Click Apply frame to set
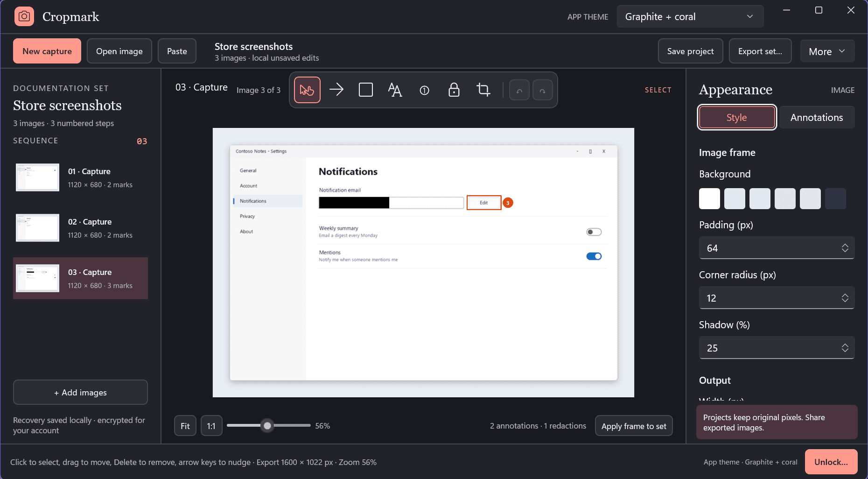868x479 pixels. 634,426
